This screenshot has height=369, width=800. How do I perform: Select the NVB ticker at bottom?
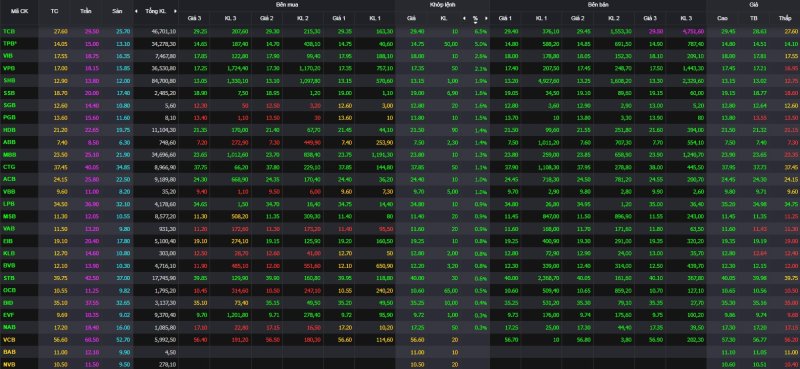pyautogui.click(x=8, y=364)
